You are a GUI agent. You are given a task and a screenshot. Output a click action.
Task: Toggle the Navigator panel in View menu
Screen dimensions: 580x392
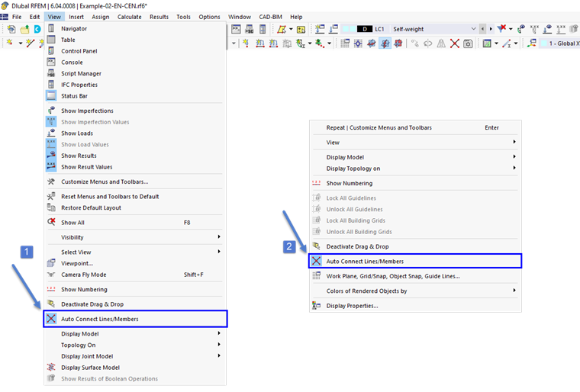[135, 28]
